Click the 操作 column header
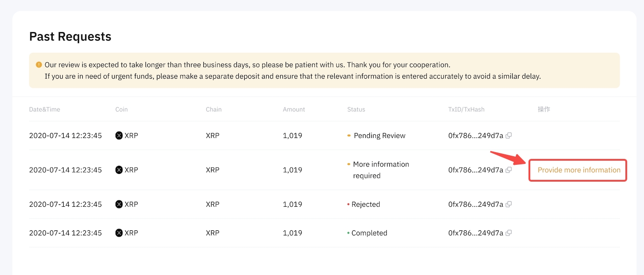644x275 pixels. click(x=544, y=109)
